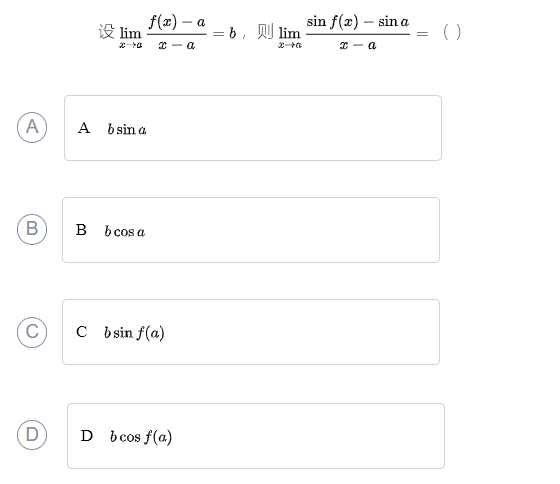
Task: Click the answer box containing b cos a
Action: click(251, 230)
